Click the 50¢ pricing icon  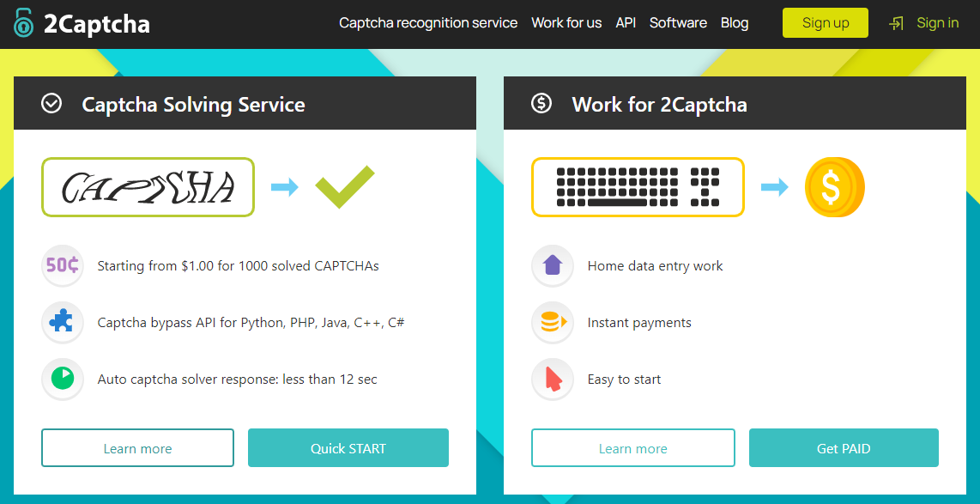63,266
